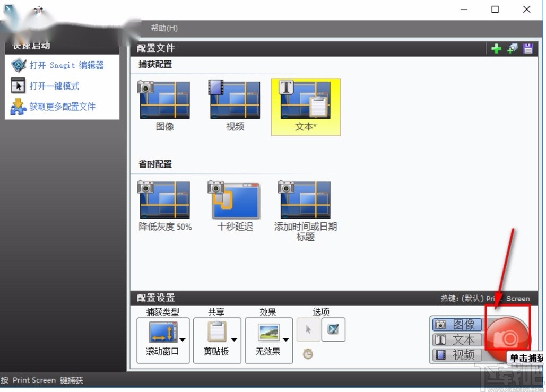This screenshot has height=392, width=546.
Task: Click the Snagit editor icon in quick launch
Action: [19, 65]
